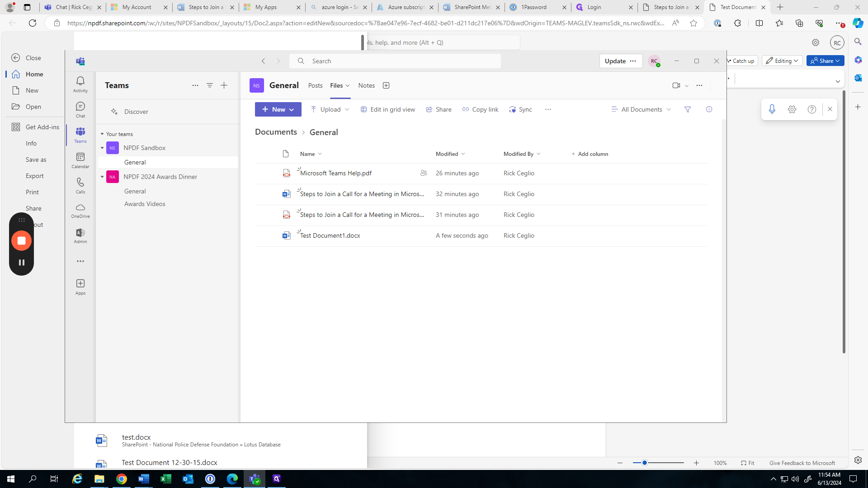Image resolution: width=868 pixels, height=488 pixels.
Task: Switch to Notes tab
Action: click(367, 85)
